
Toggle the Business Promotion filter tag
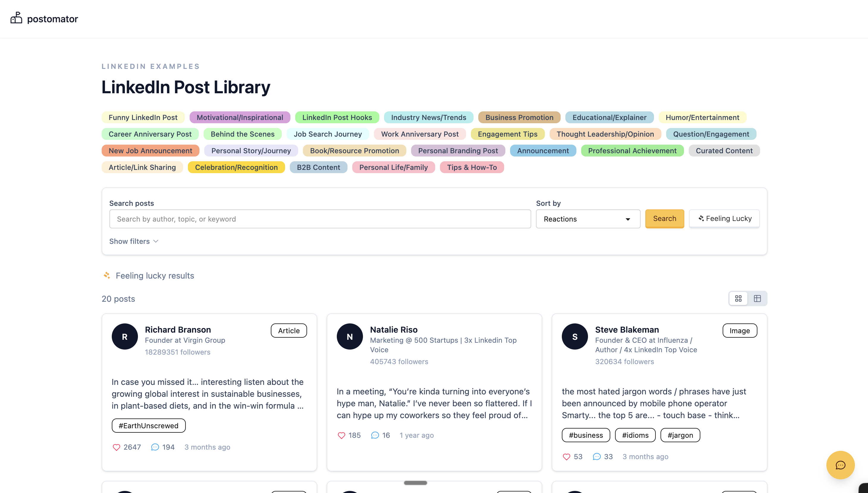[x=519, y=117]
